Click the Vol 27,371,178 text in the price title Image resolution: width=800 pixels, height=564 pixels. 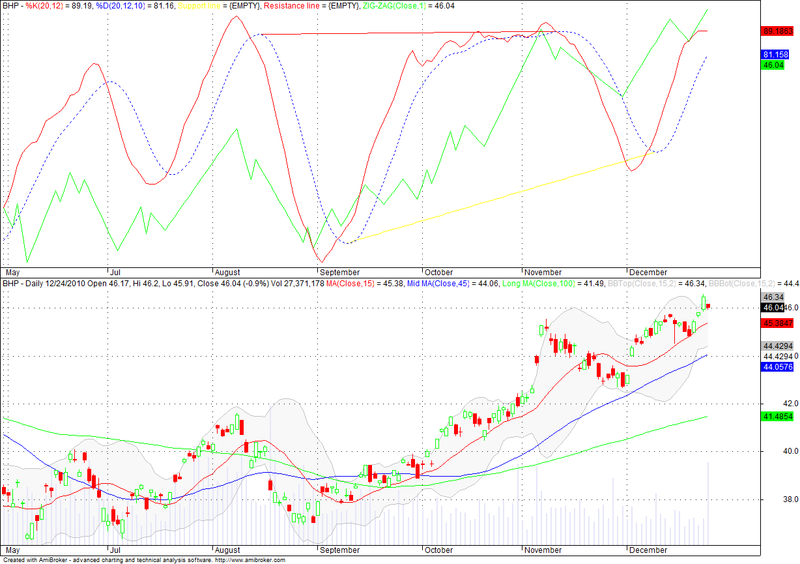[297, 283]
